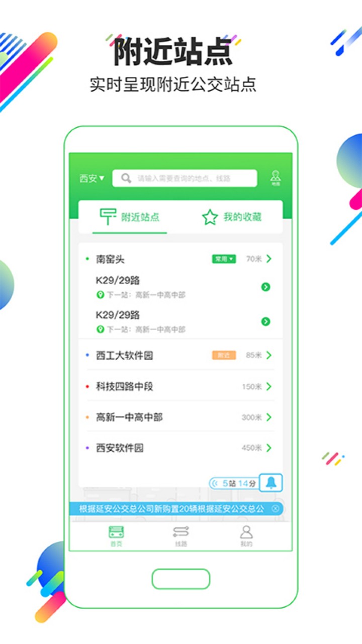Expand 西工大软件园 station chevron
Viewport: 362px width, 644px height.
[x=269, y=355]
